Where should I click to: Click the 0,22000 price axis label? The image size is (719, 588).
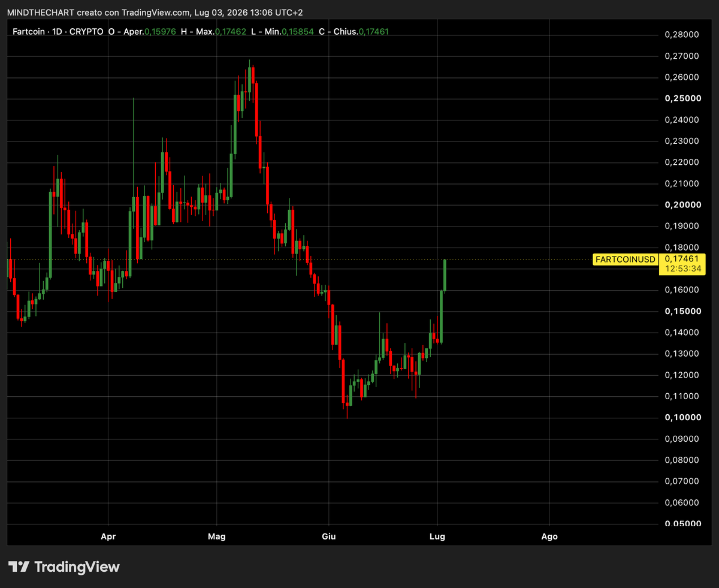(x=682, y=162)
